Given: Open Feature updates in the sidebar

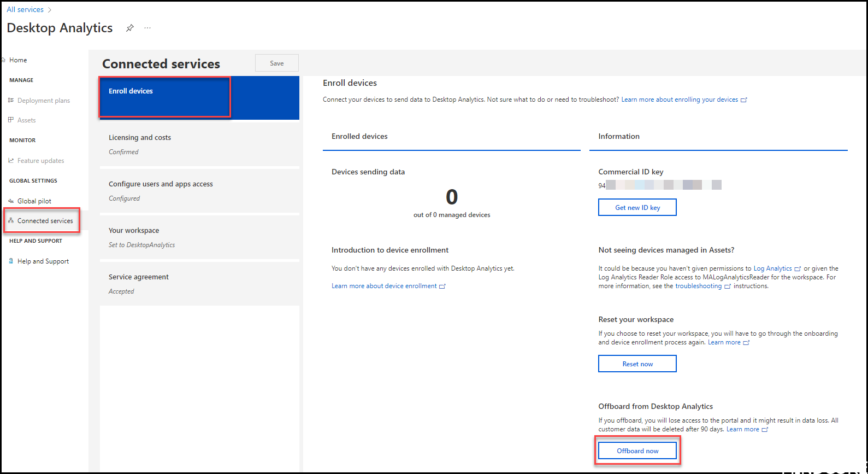Looking at the screenshot, I should 41,161.
